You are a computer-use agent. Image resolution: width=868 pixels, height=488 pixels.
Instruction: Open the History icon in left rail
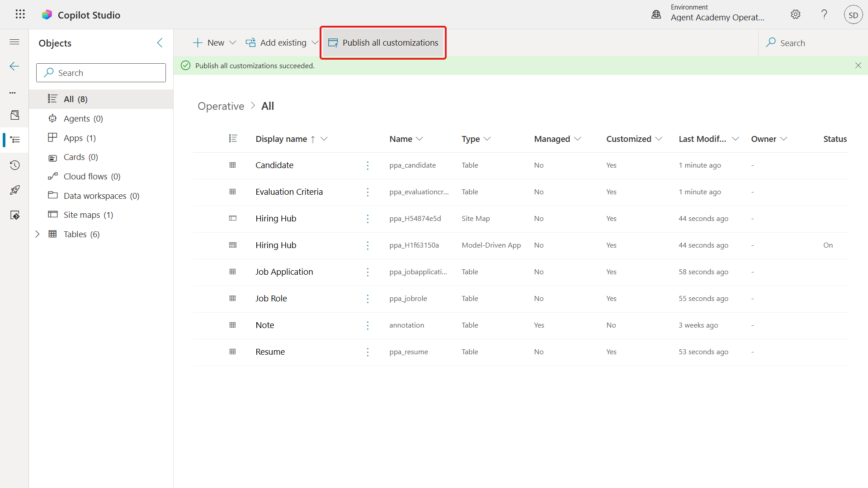pyautogui.click(x=15, y=165)
